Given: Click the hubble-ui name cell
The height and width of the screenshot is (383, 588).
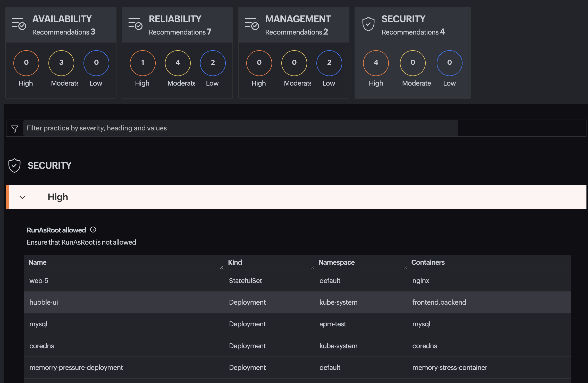Looking at the screenshot, I should point(44,302).
